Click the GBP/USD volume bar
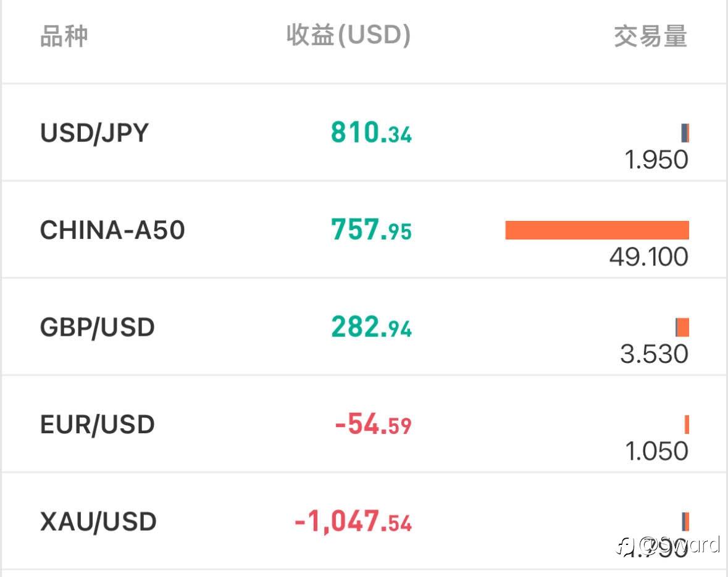The width and height of the screenshot is (728, 577). (682, 327)
